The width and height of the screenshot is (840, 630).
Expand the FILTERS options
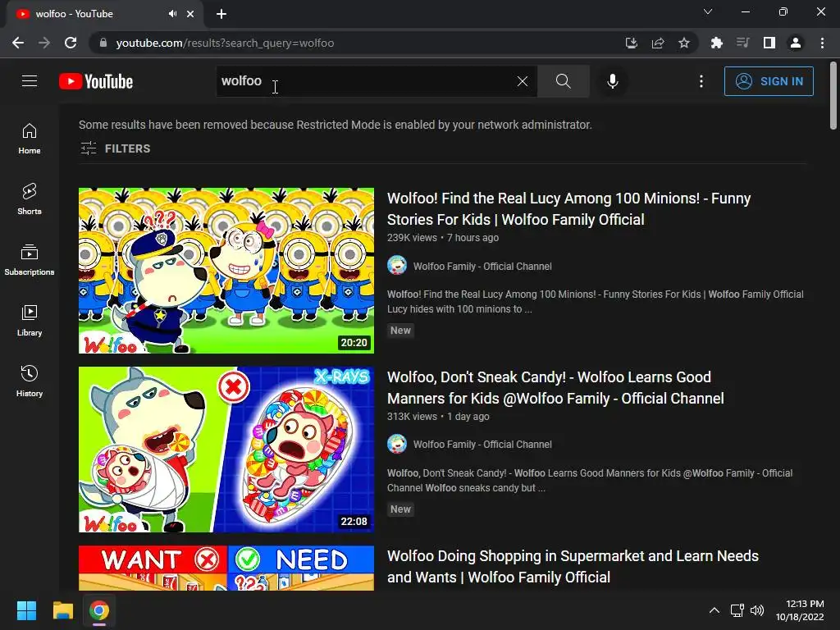click(115, 148)
